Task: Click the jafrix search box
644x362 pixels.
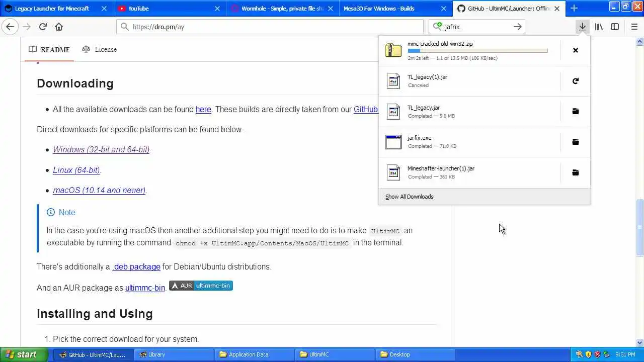Action: [x=477, y=27]
